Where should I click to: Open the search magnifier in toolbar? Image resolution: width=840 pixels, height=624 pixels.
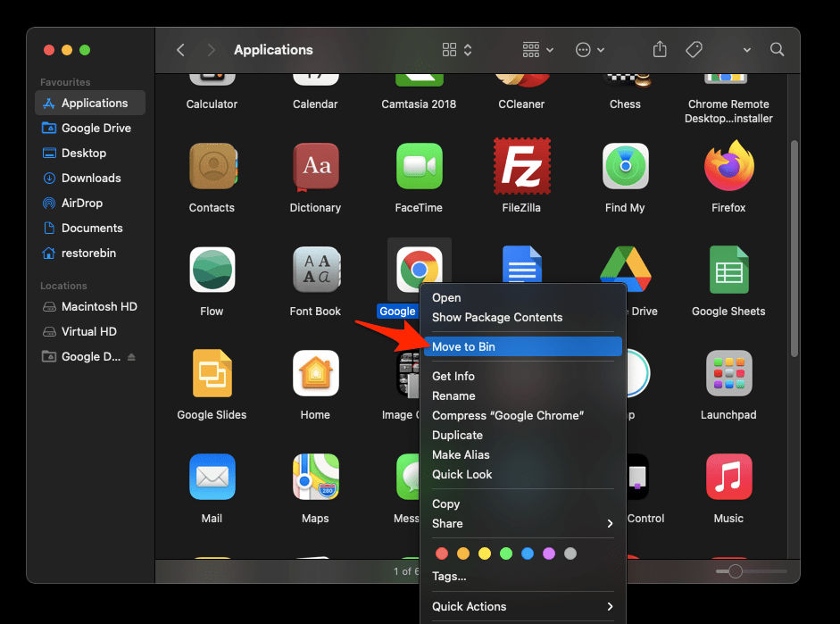(x=778, y=50)
